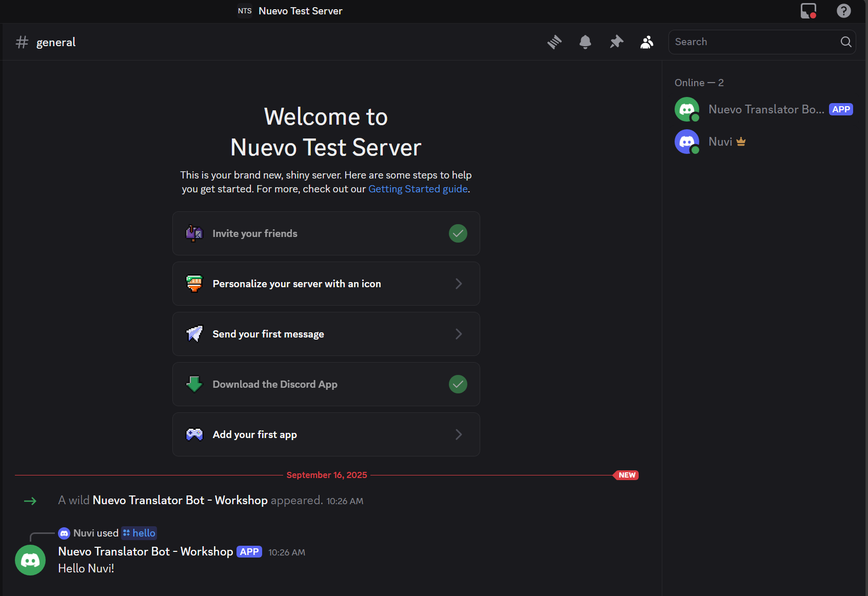Open the Help question mark icon
The height and width of the screenshot is (596, 868).
[x=844, y=11]
